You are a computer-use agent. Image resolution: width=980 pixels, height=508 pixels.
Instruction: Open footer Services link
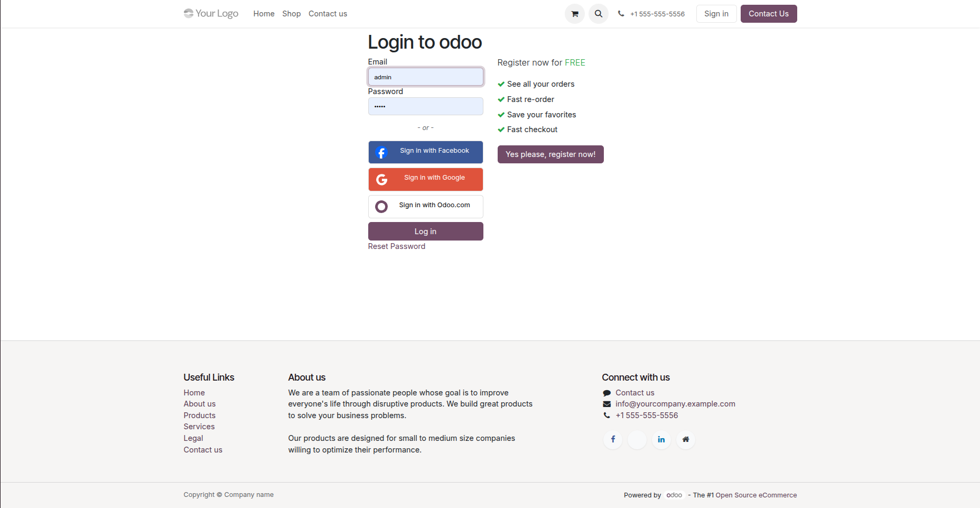pos(199,427)
